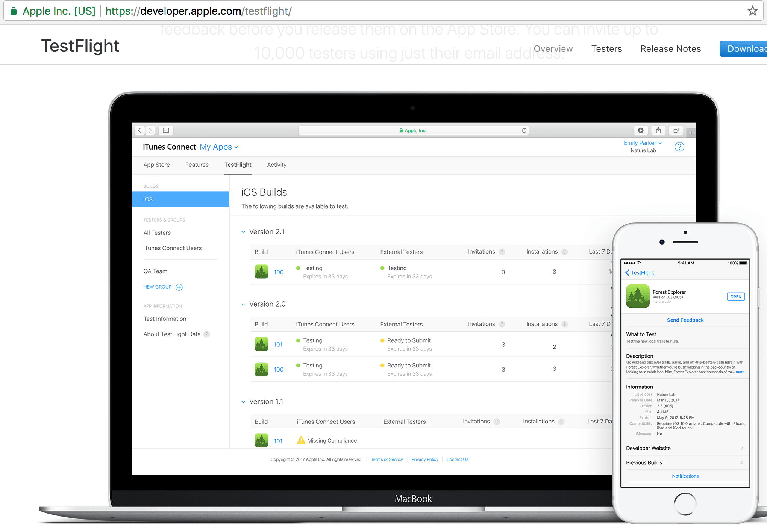Open the Privacy Policy link

point(425,459)
